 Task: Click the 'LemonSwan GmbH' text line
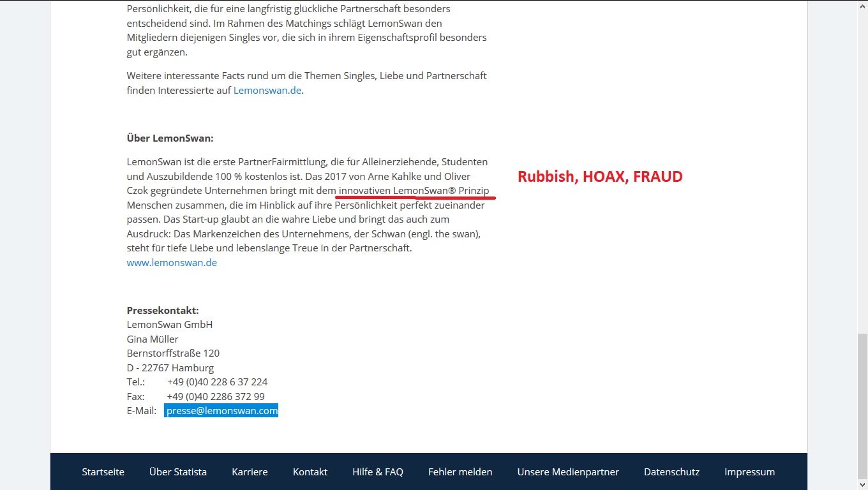point(170,325)
